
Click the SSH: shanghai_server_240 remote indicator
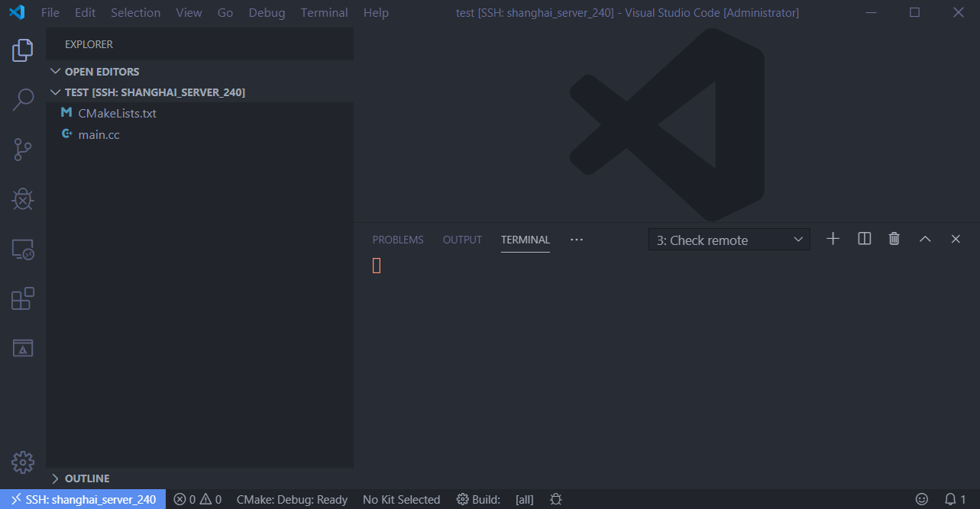83,500
